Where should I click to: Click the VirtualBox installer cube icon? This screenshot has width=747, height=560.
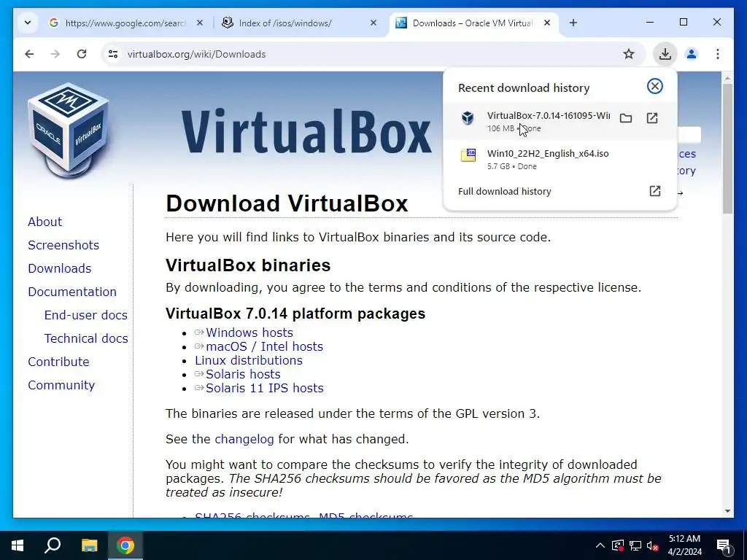click(468, 117)
